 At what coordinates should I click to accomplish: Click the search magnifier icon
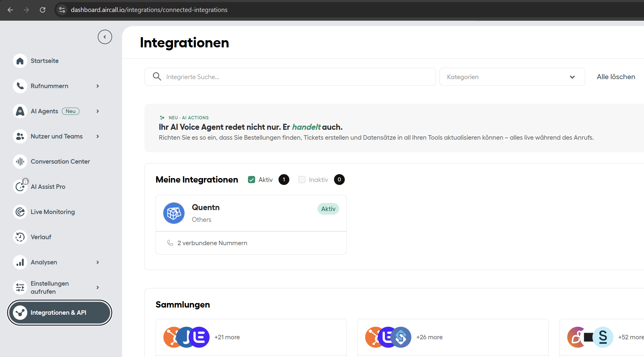click(x=157, y=76)
